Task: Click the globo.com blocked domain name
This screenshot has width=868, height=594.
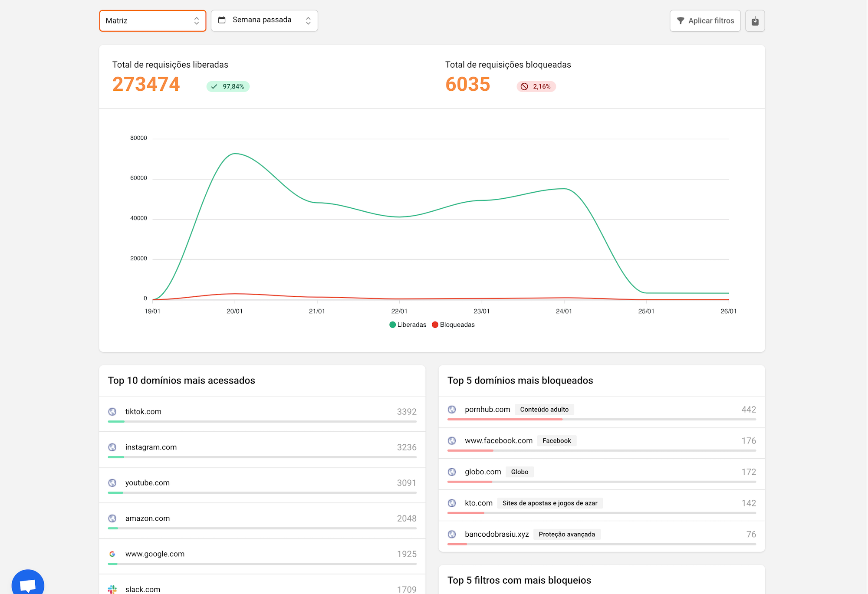Action: (x=483, y=472)
